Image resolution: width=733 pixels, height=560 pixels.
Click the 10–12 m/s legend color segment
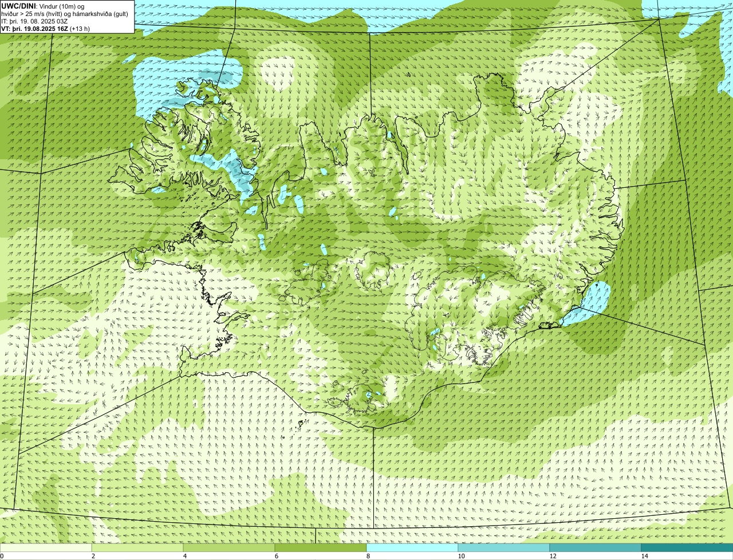pos(504,547)
